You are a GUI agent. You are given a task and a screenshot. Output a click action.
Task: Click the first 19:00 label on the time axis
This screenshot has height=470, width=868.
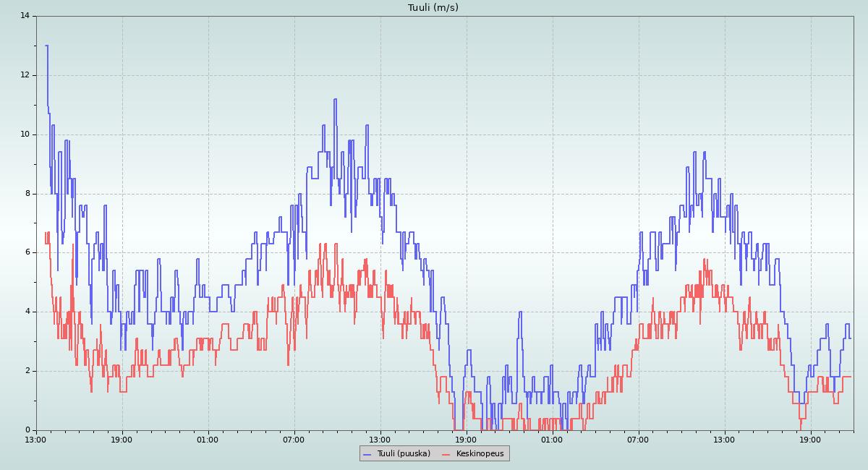click(122, 439)
